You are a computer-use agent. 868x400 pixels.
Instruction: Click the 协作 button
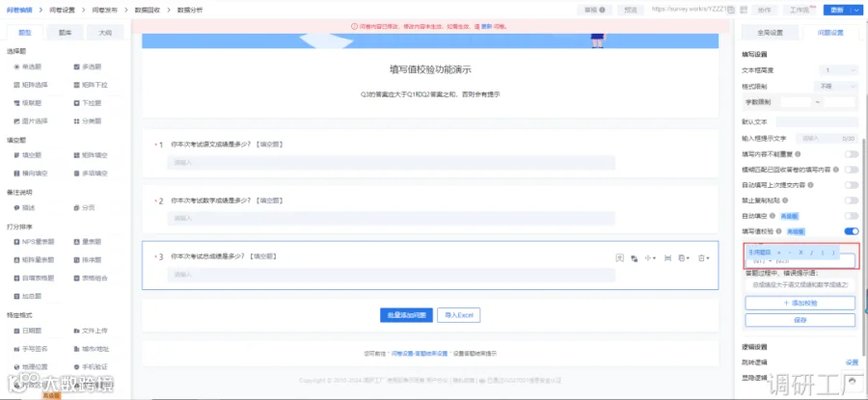click(x=765, y=10)
